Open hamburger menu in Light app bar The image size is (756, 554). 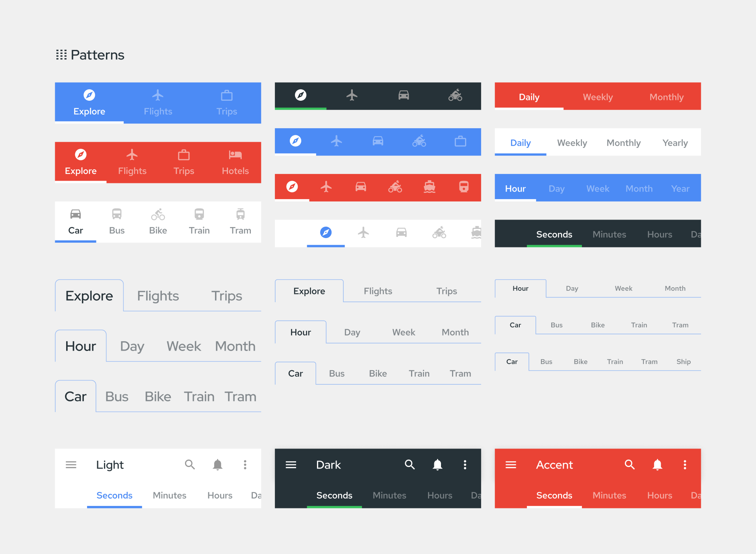71,465
